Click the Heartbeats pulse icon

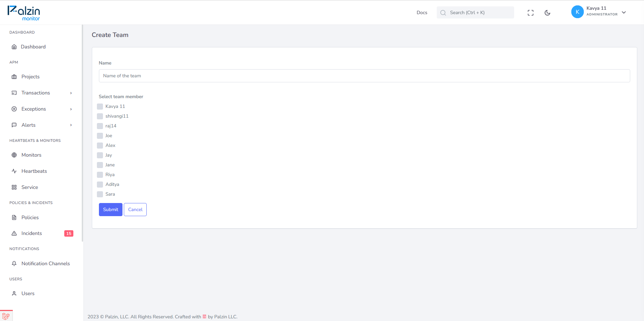[x=14, y=171]
